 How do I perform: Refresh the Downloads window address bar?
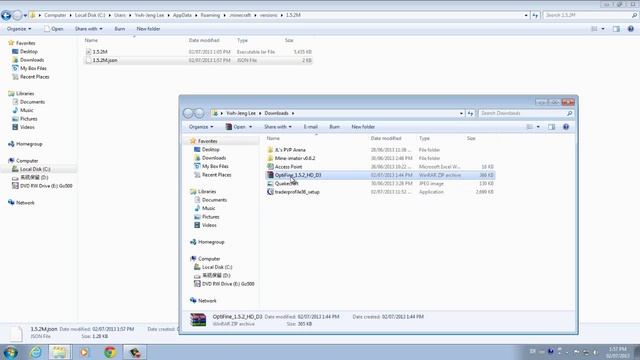click(x=471, y=113)
